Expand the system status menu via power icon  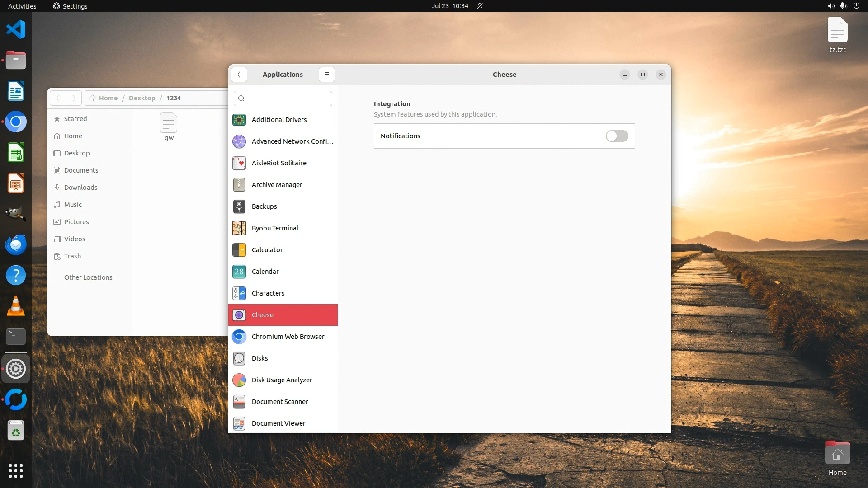[856, 6]
